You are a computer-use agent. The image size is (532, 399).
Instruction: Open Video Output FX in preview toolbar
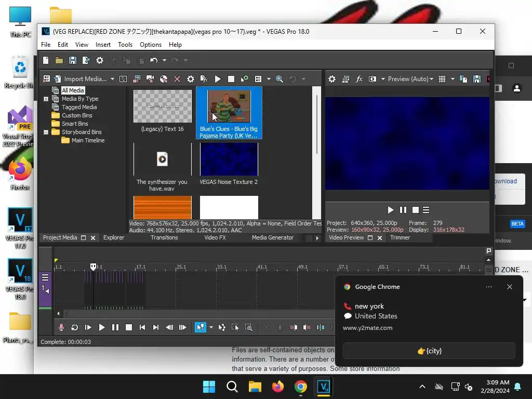tap(359, 79)
